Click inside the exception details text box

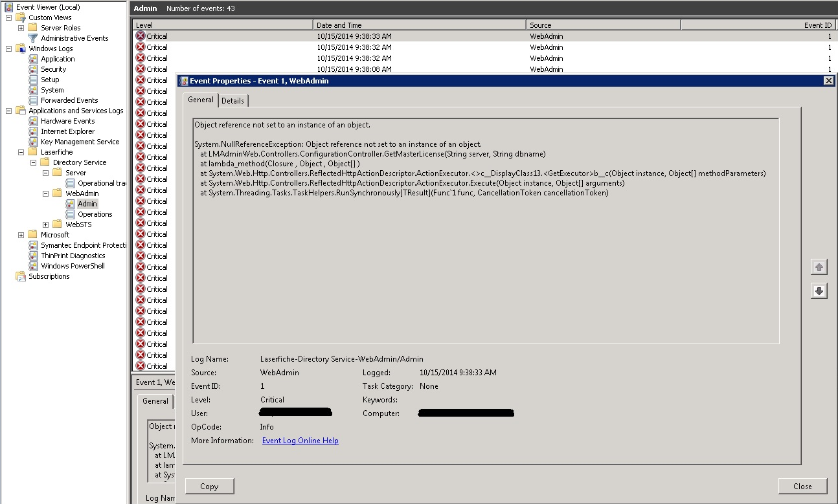pos(486,230)
